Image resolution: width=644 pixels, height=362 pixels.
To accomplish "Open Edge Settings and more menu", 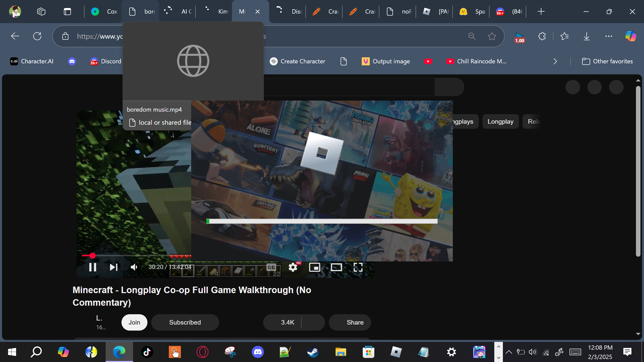I will (609, 36).
